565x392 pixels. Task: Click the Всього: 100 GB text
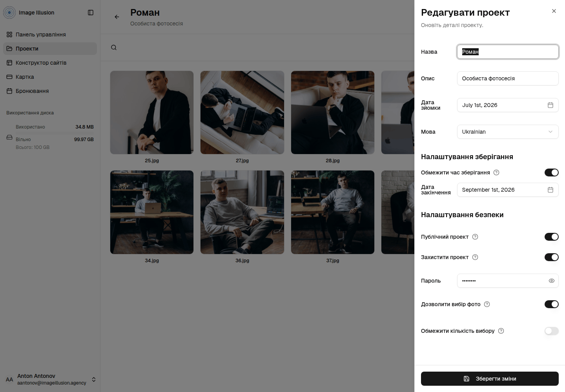pyautogui.click(x=33, y=147)
